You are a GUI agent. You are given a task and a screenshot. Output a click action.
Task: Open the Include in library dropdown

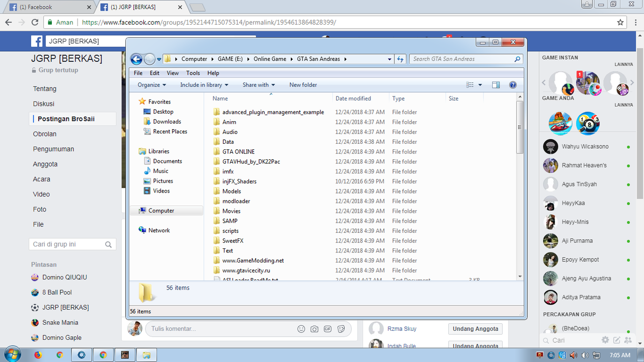click(204, 85)
